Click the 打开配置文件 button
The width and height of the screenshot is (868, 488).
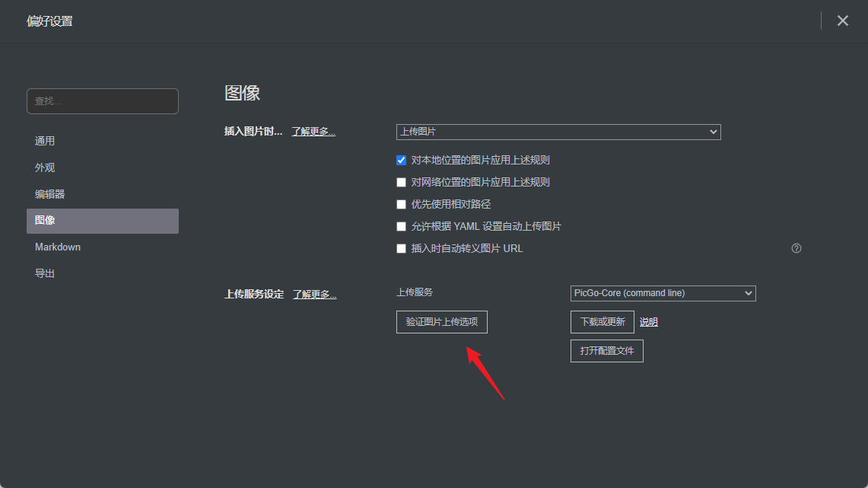pyautogui.click(x=607, y=351)
